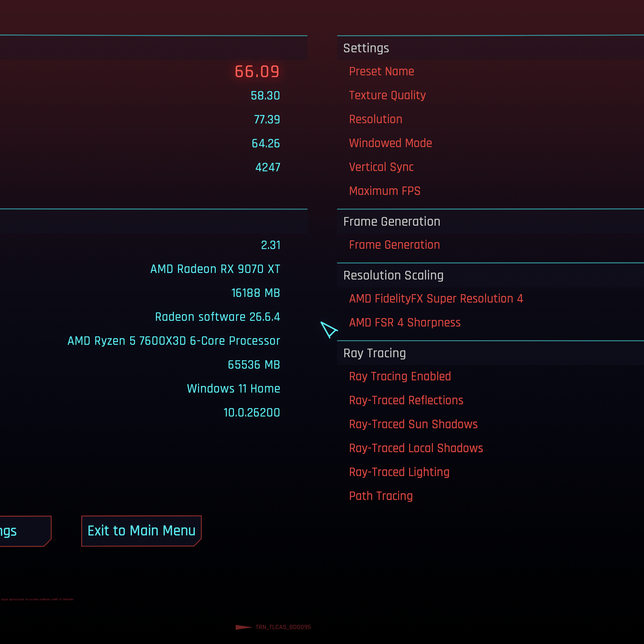Click the Exit to Main Menu button

[141, 531]
